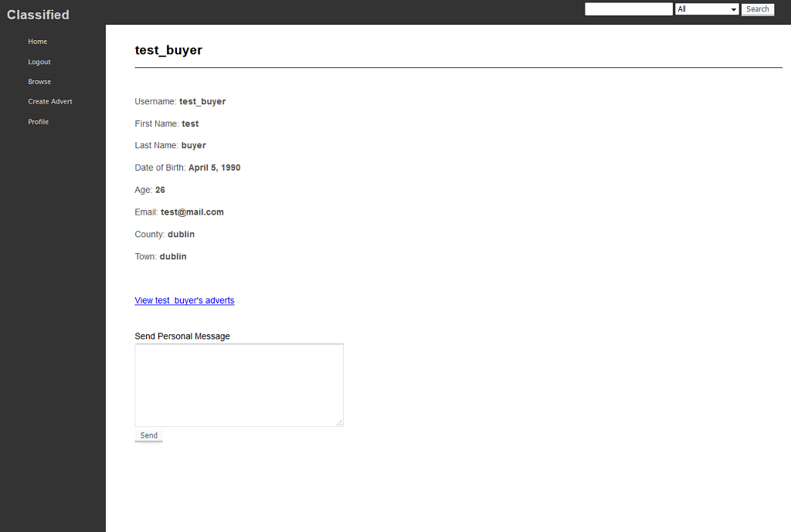Select email test@mail.com
The image size is (791, 532).
(x=192, y=212)
